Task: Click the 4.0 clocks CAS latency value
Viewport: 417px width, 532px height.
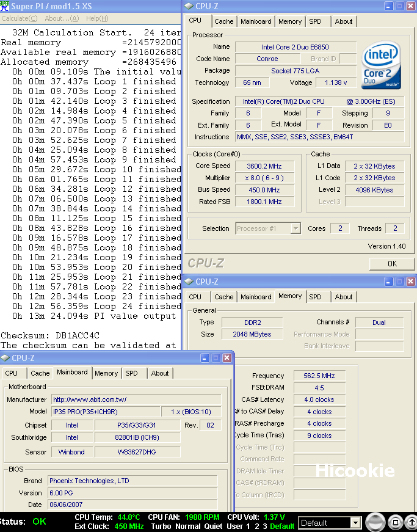Action: tap(319, 399)
